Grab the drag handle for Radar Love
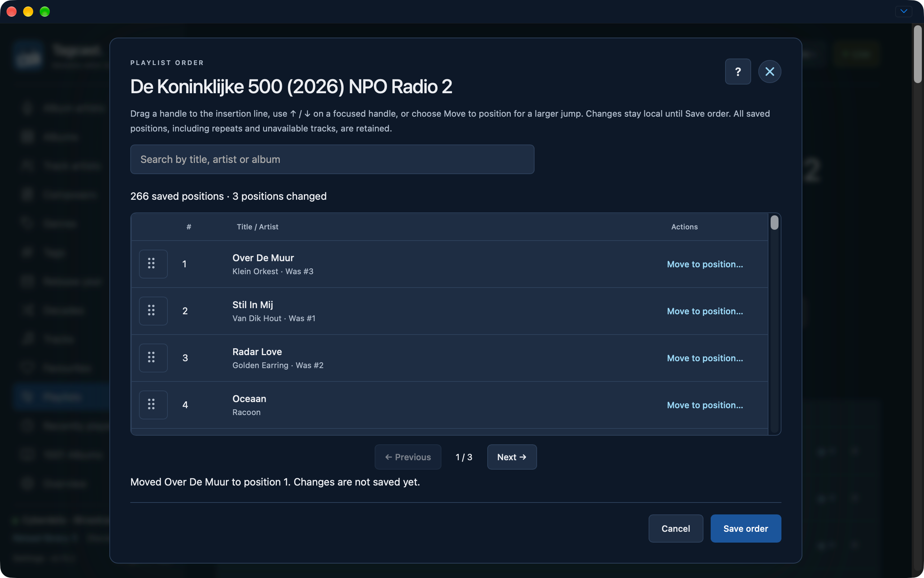This screenshot has width=924, height=578. click(x=153, y=358)
